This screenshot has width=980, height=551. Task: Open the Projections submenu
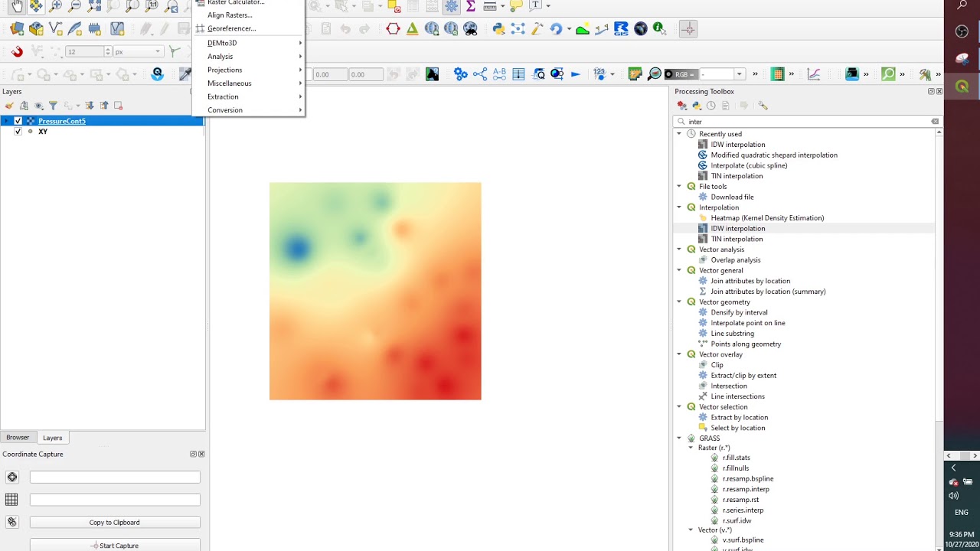(x=249, y=70)
